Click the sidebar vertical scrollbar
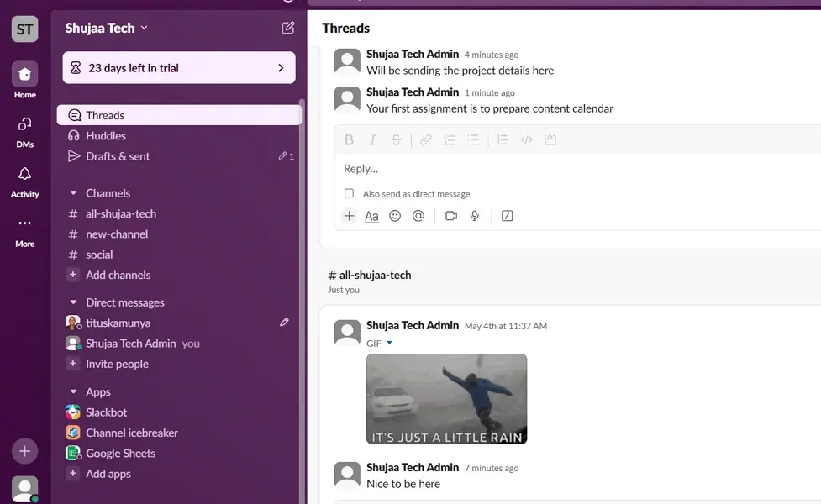 (302, 301)
